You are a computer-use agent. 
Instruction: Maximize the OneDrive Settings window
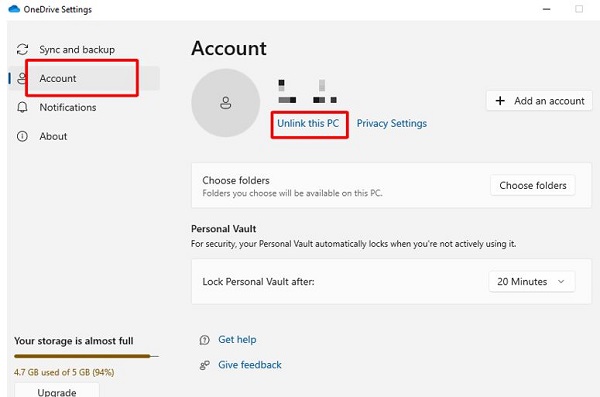pyautogui.click(x=579, y=9)
